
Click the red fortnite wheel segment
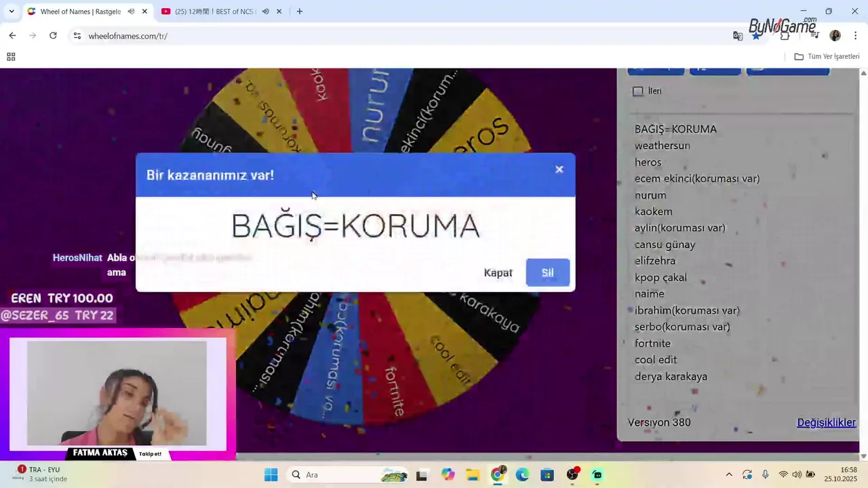(392, 380)
